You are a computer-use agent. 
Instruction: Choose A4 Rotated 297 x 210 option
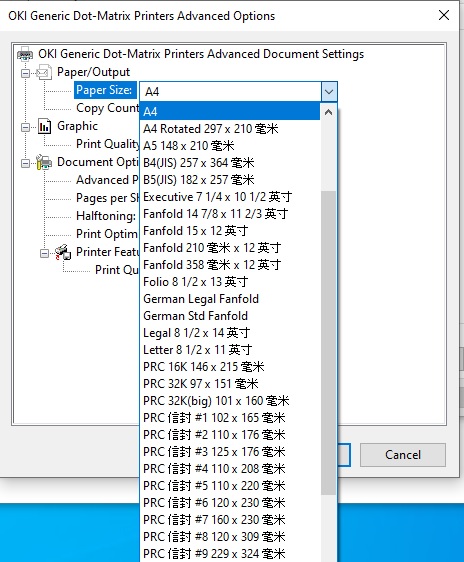pyautogui.click(x=230, y=129)
